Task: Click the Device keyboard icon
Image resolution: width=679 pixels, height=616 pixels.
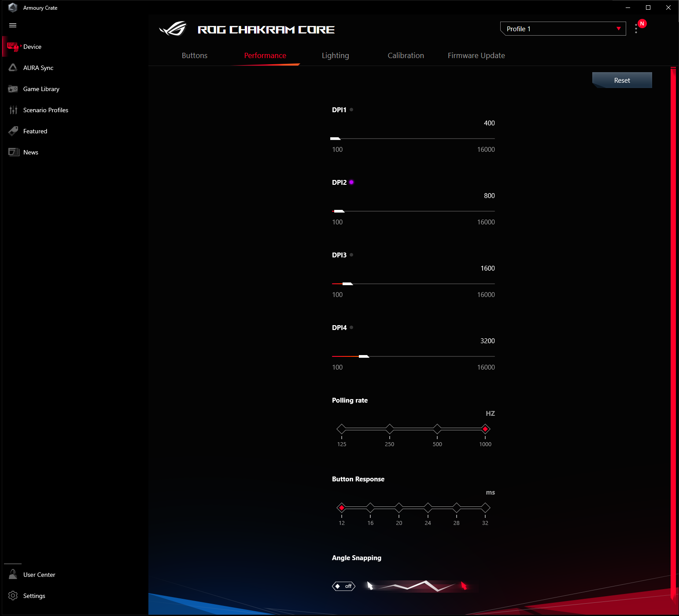Action: tap(13, 47)
